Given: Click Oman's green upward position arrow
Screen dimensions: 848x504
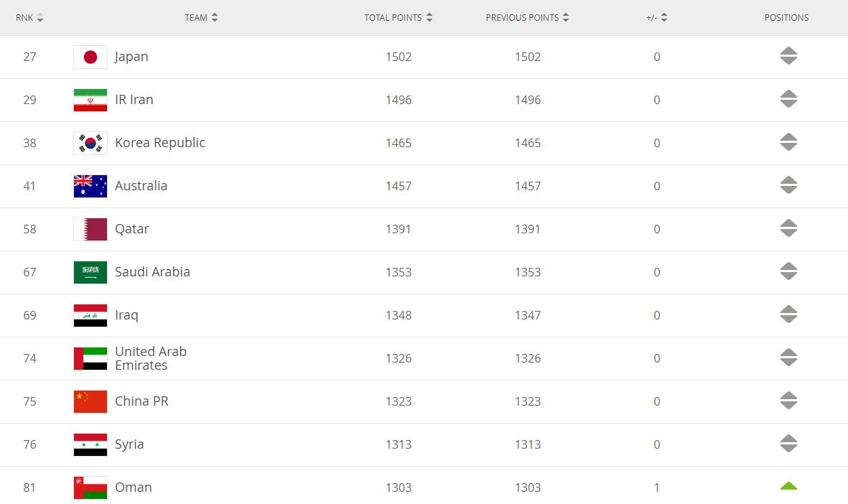Looking at the screenshot, I should [x=788, y=485].
